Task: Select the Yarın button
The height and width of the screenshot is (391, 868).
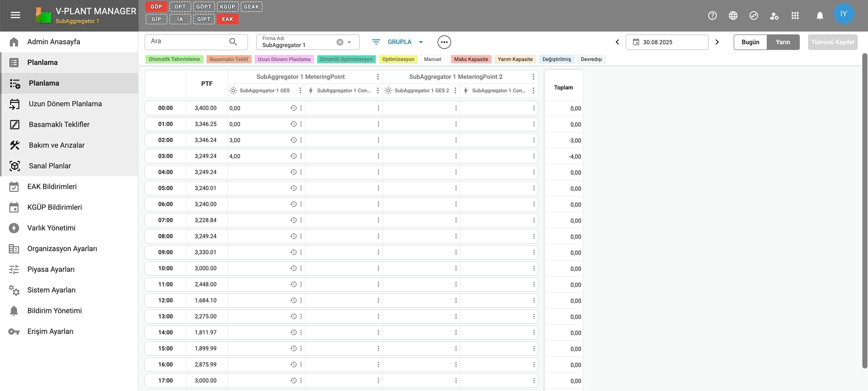Action: tap(783, 42)
